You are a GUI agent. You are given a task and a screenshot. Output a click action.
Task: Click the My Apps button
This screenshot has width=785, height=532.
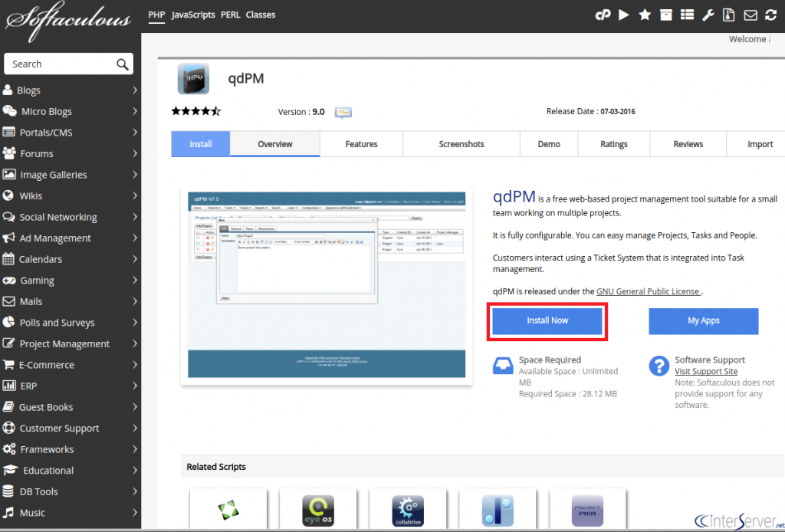point(704,320)
